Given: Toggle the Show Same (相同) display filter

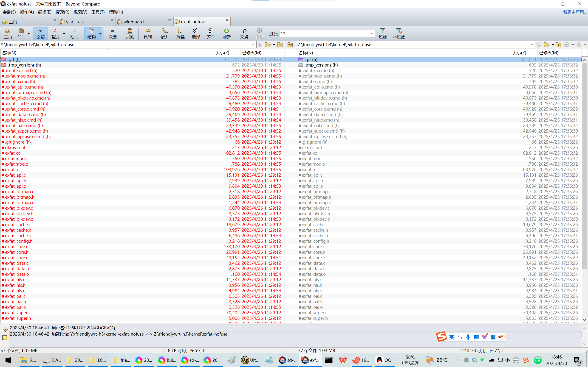Looking at the screenshot, I should tap(74, 33).
